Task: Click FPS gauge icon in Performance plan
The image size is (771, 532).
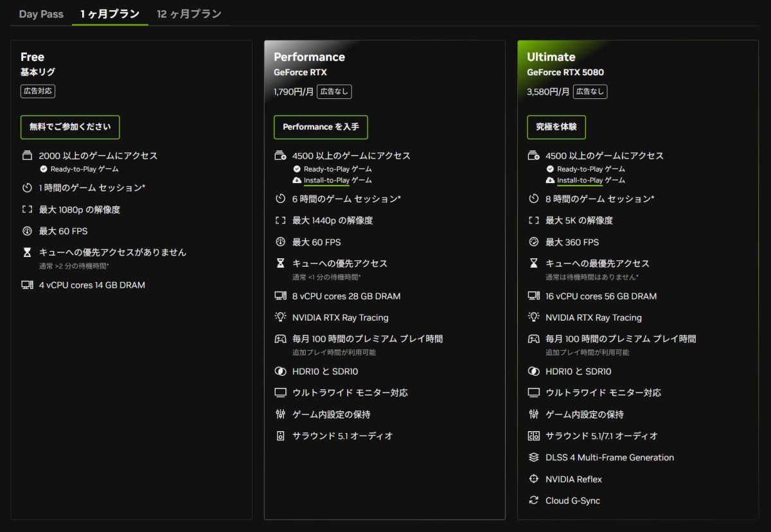Action: pos(280,242)
